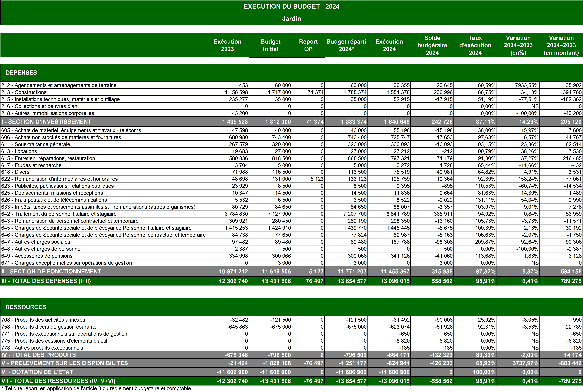Click the 'Report OP' column header
Screen dimensions: 583x392
point(308,45)
